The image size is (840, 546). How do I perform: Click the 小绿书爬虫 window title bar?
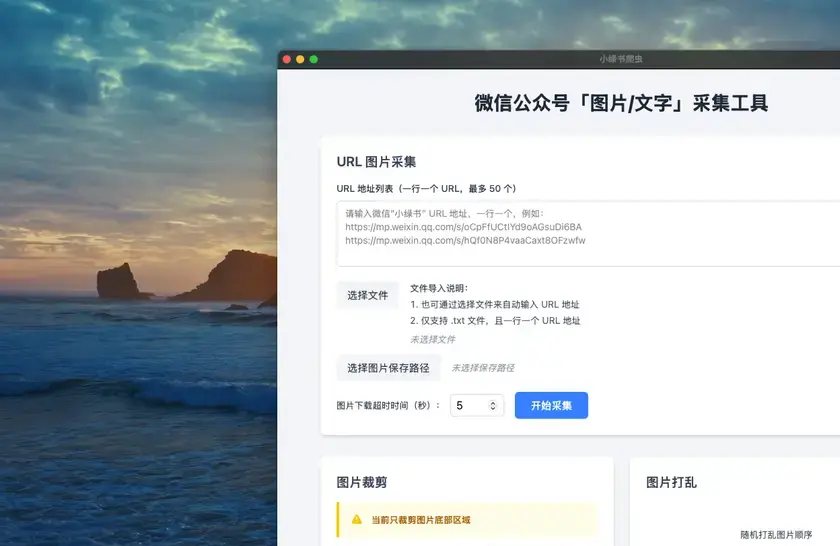620,59
